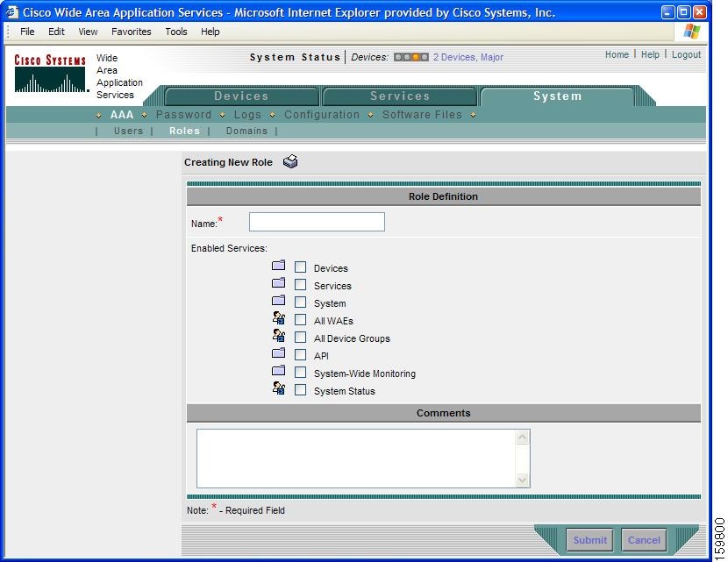
Task: Open the Logs submenu
Action: click(x=247, y=115)
